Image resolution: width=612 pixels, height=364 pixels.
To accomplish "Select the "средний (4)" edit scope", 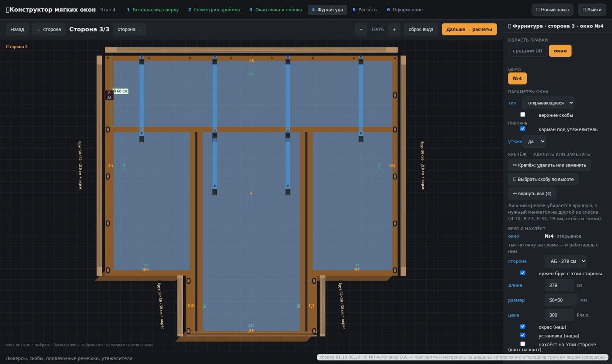I will (x=527, y=51).
